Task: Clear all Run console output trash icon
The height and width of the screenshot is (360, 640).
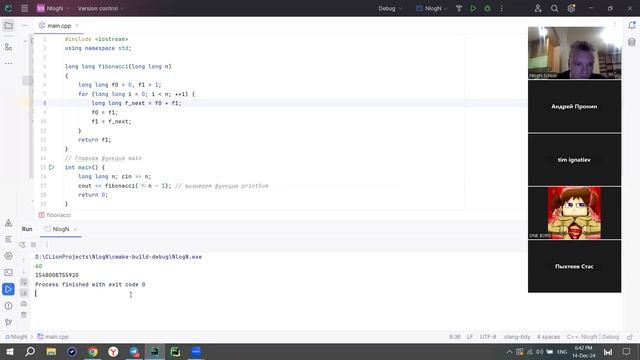Action: coord(24,315)
